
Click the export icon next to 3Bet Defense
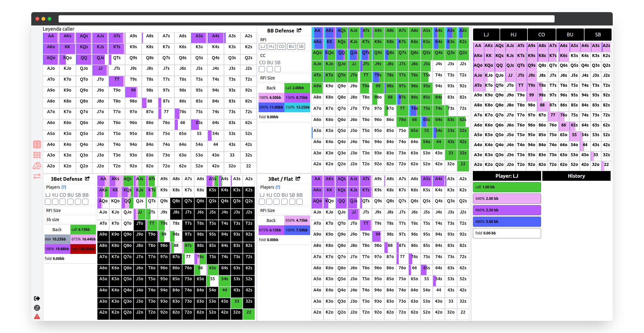tap(87, 179)
